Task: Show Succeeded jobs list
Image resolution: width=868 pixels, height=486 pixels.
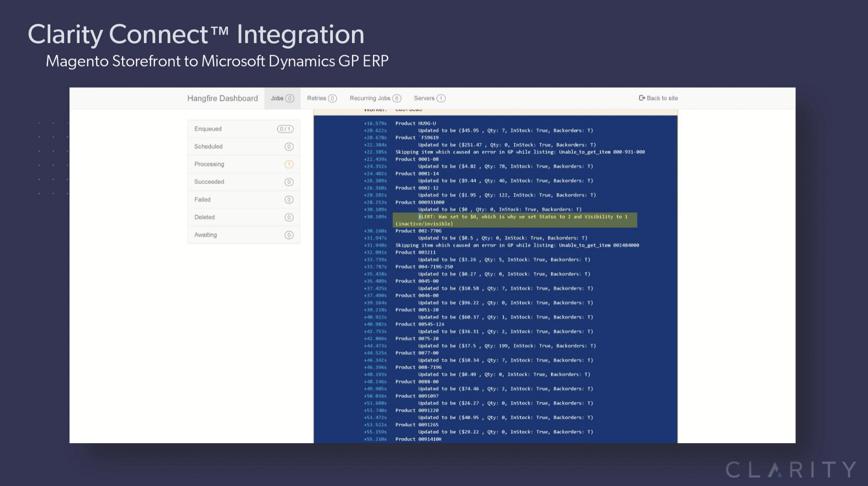Action: (244, 182)
